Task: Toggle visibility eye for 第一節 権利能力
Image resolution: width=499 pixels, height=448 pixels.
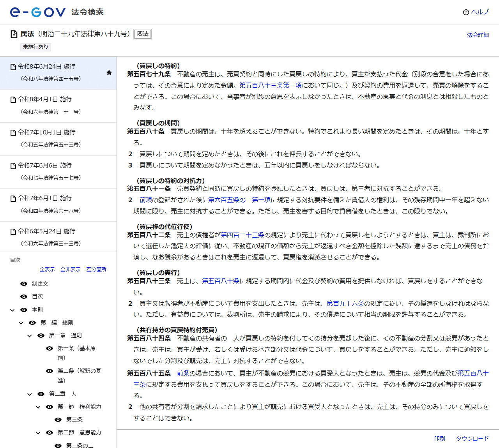Action: click(50, 407)
